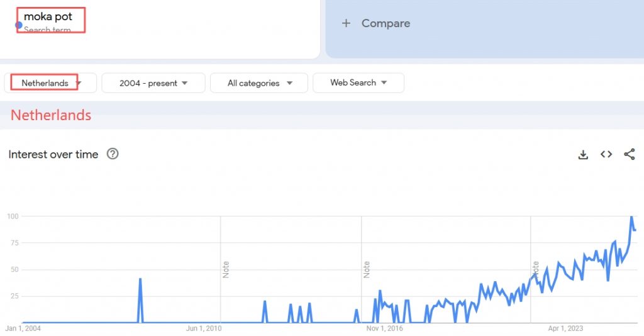Click the isolated 2008 spike on trend line
The width and height of the screenshot is (644, 336).
coord(140,279)
